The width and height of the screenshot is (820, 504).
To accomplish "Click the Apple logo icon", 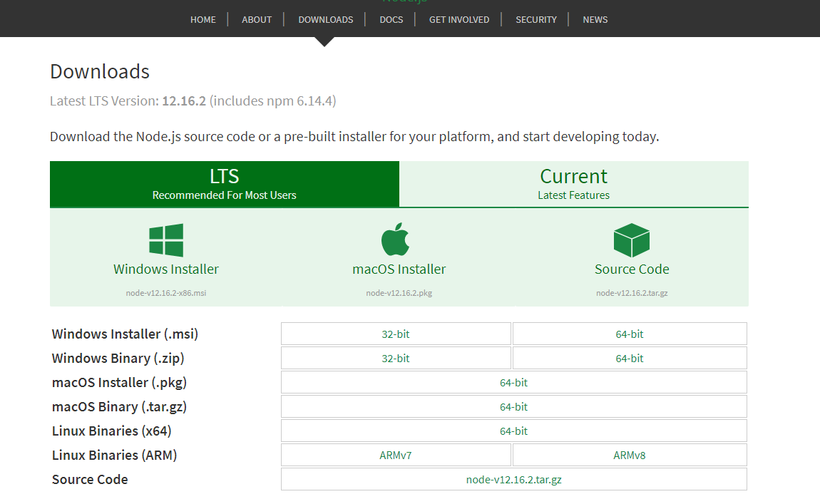I will 395,239.
